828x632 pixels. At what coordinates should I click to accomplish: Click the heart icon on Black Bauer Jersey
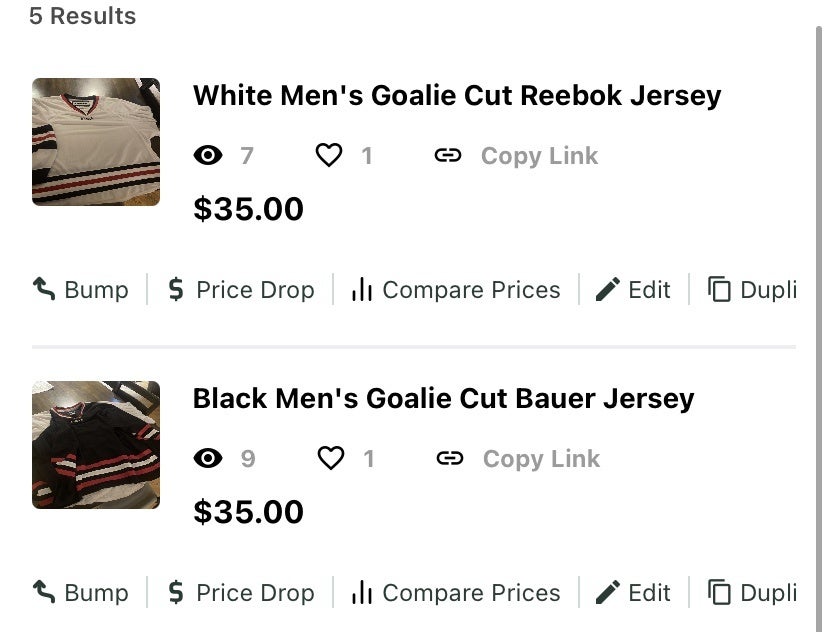(x=330, y=458)
